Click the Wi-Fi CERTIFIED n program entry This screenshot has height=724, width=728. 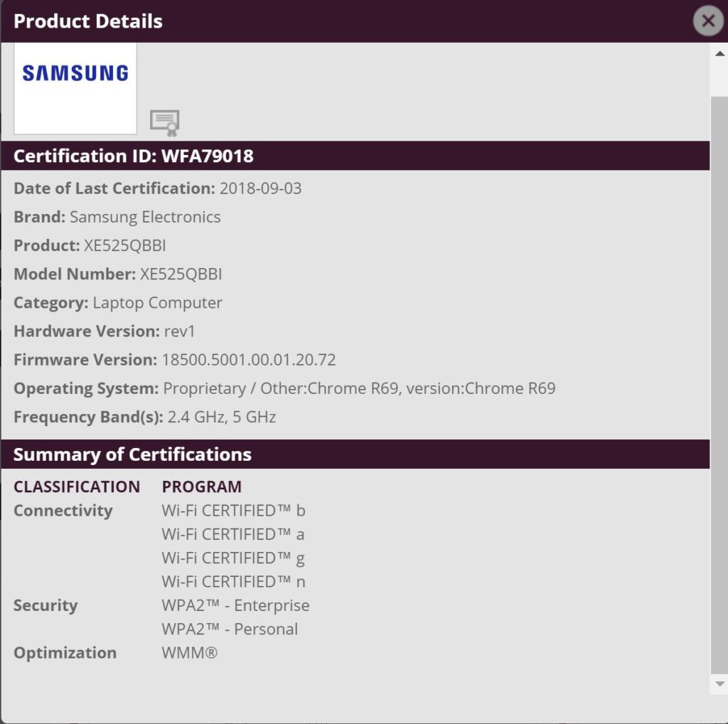coord(233,582)
